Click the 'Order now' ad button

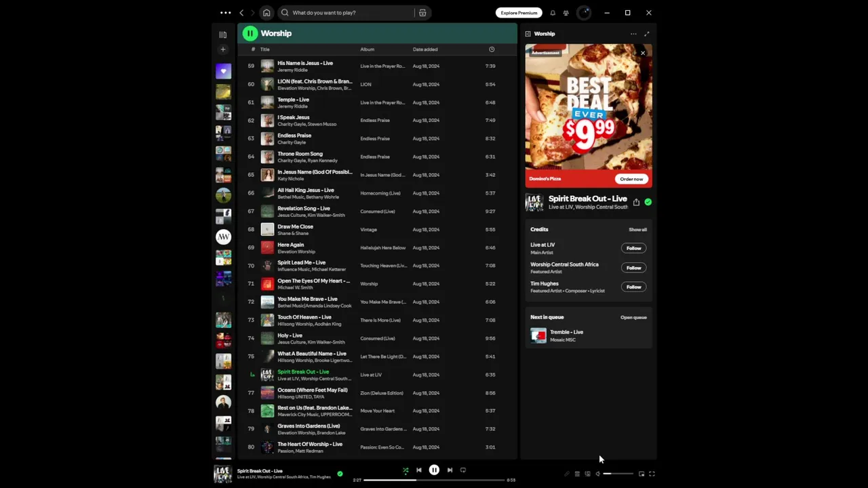(631, 179)
